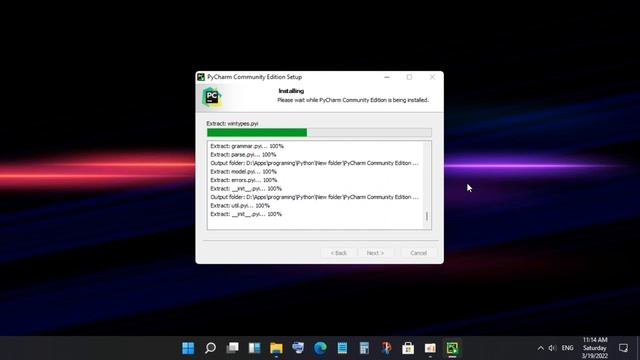Cancel the PyCharm installation

(418, 253)
